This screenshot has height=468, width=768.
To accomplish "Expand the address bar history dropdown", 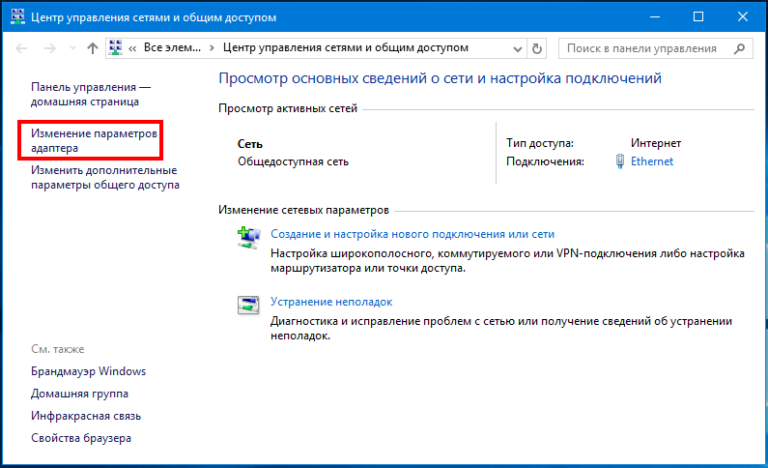I will click(x=519, y=48).
